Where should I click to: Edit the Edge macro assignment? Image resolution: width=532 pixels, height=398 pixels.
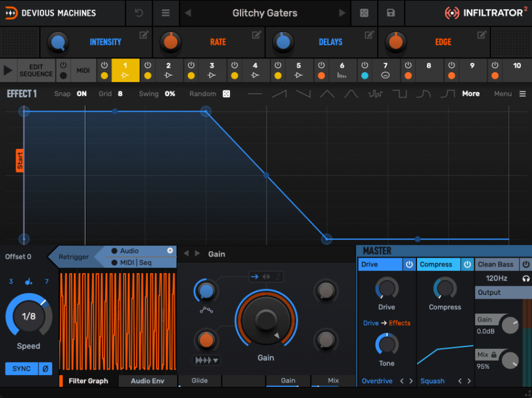(482, 35)
